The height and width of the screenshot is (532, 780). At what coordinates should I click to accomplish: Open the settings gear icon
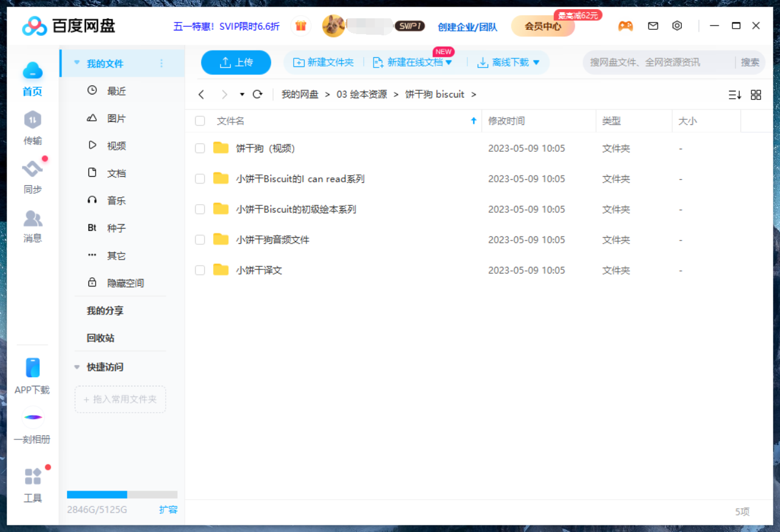click(x=677, y=26)
